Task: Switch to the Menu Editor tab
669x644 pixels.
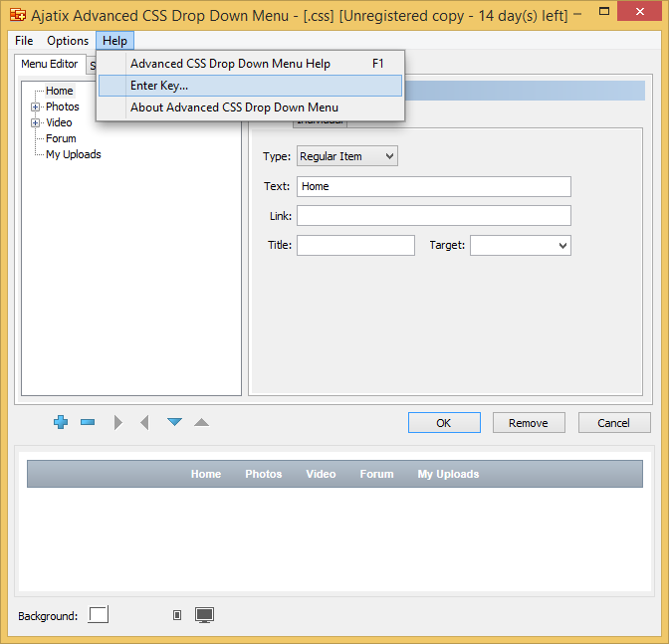Action: (x=50, y=64)
